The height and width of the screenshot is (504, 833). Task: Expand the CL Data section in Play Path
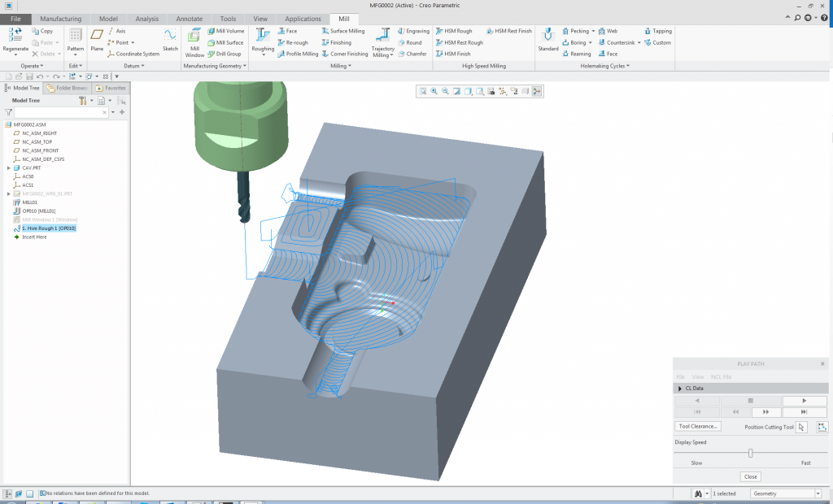(x=680, y=388)
